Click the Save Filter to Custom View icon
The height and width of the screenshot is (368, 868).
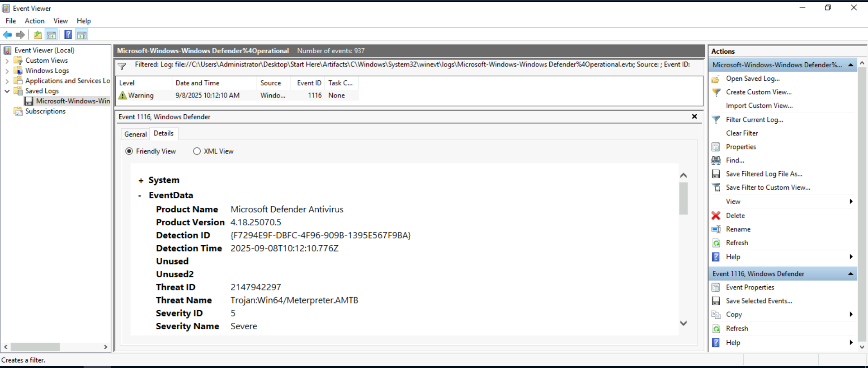[716, 187]
